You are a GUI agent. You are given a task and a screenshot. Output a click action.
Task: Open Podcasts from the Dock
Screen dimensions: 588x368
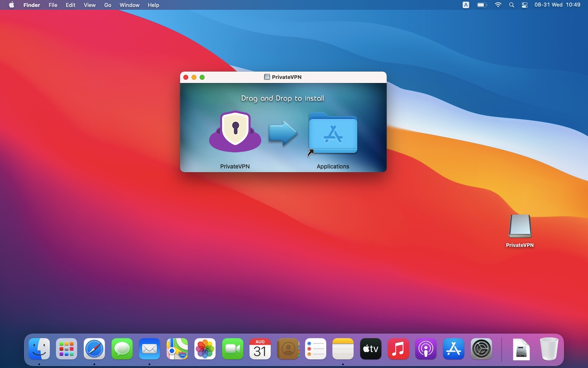click(426, 349)
